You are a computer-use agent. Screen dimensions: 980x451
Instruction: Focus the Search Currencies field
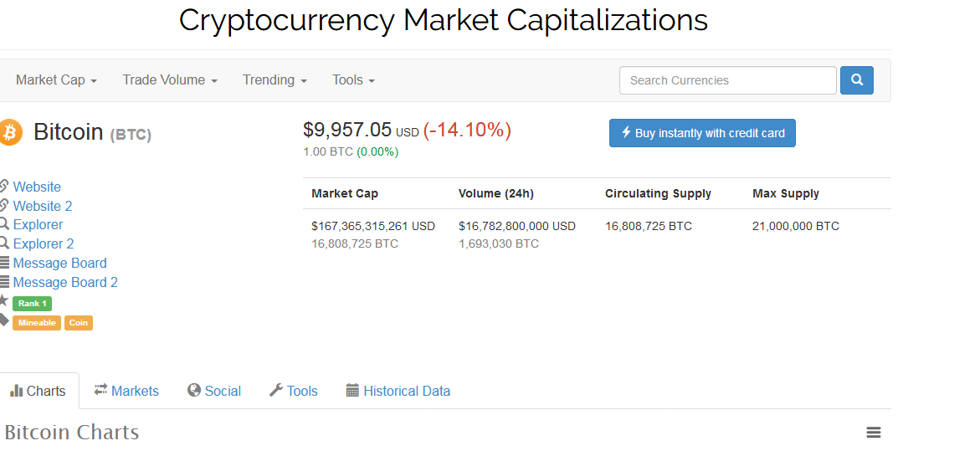727,80
